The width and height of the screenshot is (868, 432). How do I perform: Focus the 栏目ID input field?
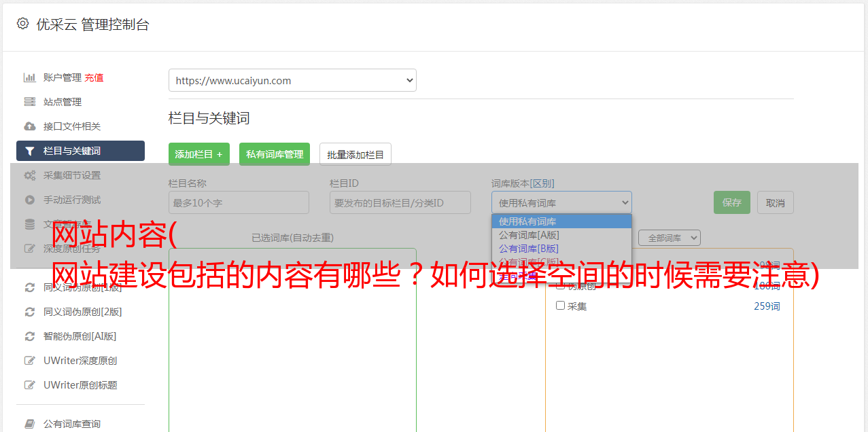400,202
